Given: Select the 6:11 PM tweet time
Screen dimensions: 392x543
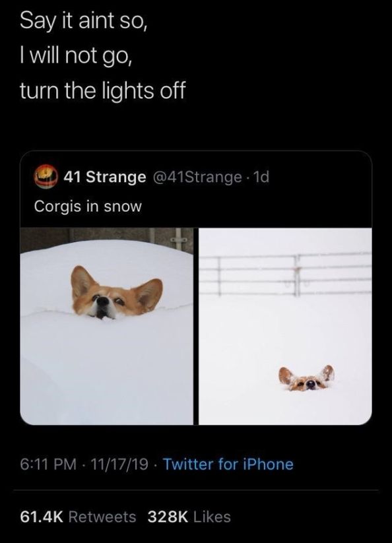Looking at the screenshot, I should [x=48, y=464].
